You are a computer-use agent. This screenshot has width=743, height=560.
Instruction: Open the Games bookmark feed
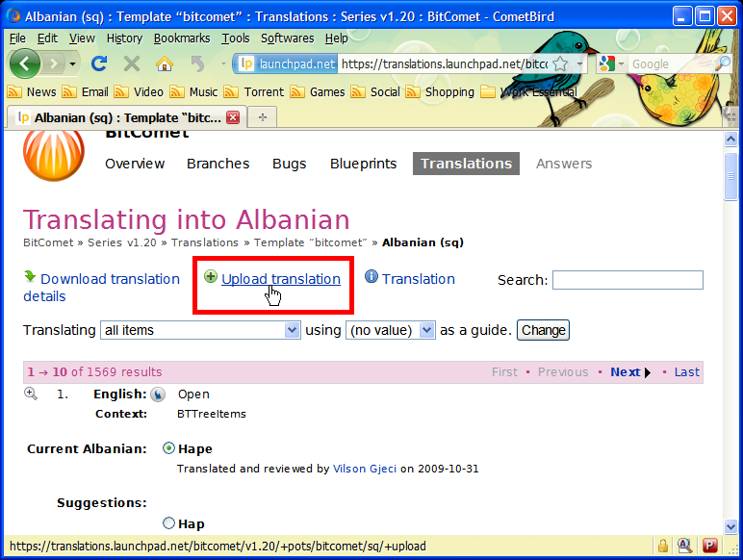(x=318, y=92)
